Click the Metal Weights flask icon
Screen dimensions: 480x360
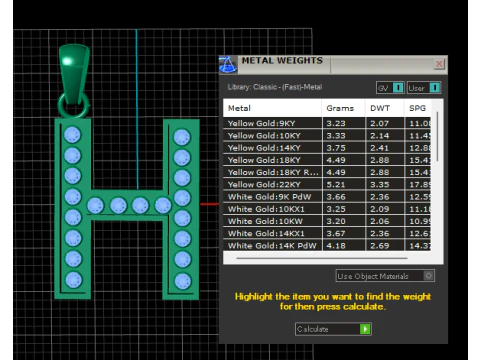pos(228,64)
